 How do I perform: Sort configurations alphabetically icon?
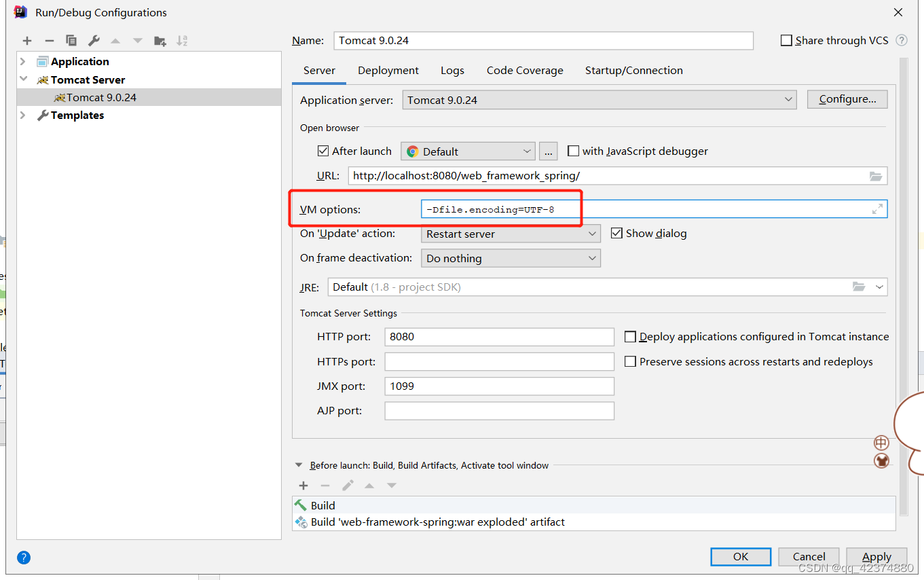(x=182, y=41)
